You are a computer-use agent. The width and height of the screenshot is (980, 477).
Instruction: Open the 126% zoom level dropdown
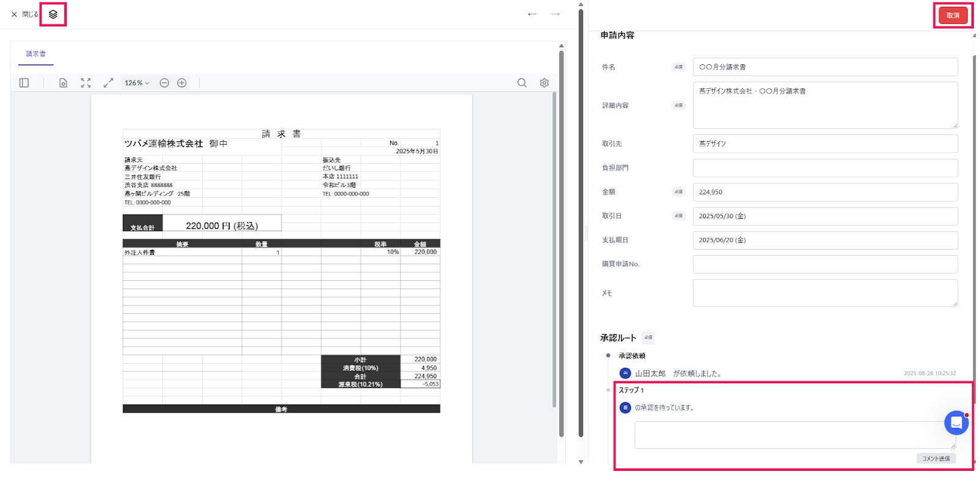[137, 83]
